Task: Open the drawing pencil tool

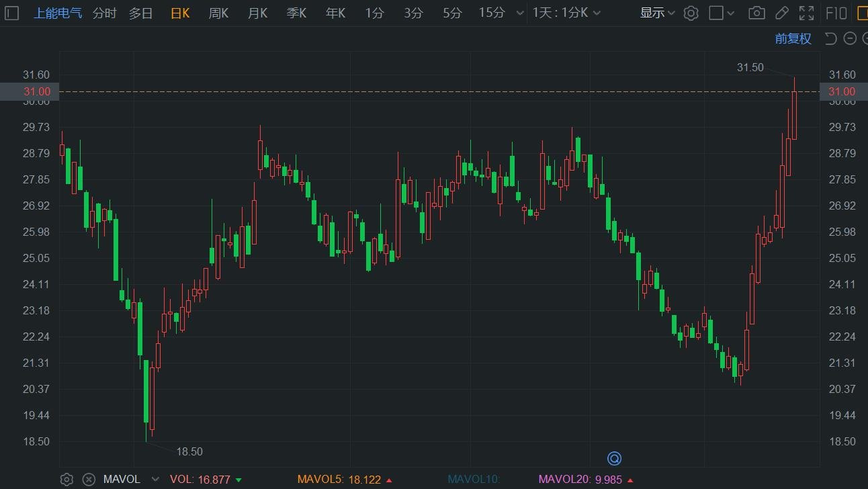Action: [x=782, y=13]
